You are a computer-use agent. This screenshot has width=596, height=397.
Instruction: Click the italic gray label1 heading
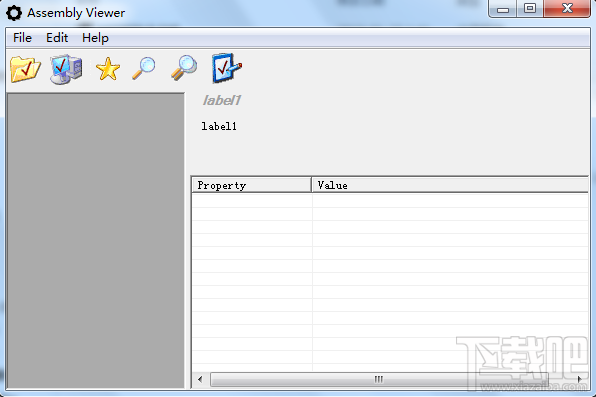(x=222, y=100)
